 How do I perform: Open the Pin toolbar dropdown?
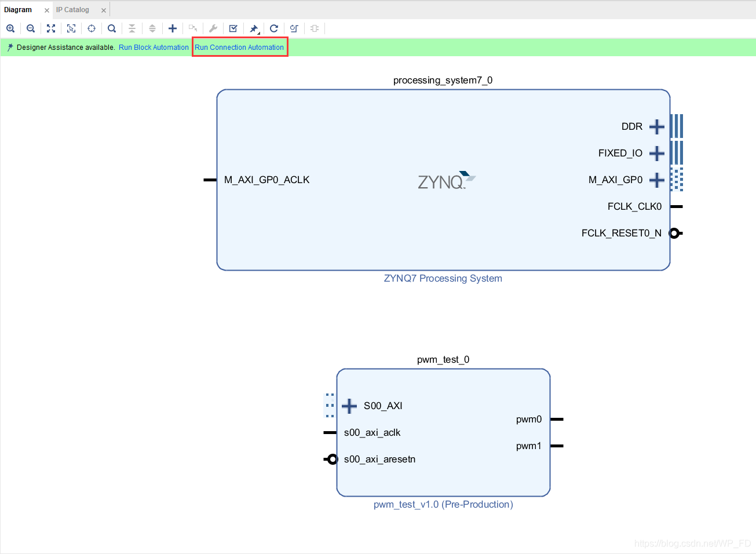tap(254, 29)
